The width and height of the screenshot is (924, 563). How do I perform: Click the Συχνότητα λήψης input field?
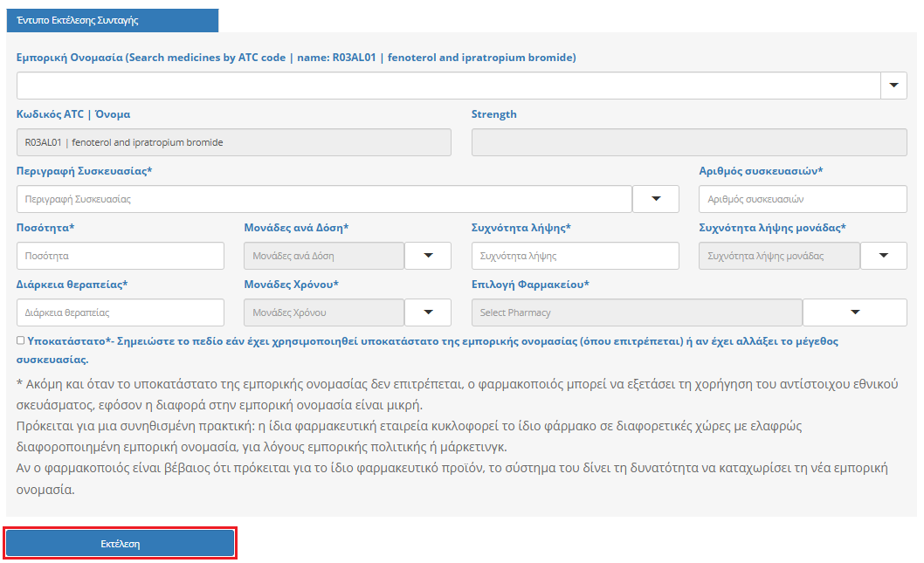point(575,256)
